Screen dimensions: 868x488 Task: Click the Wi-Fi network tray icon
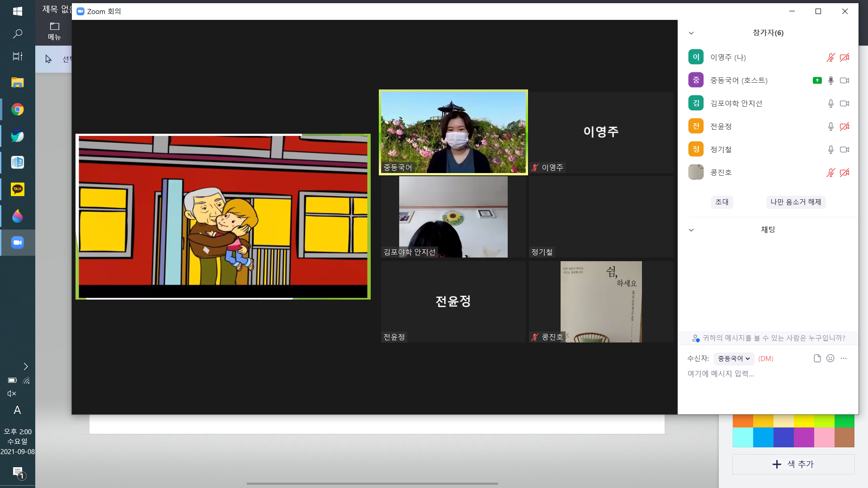(x=26, y=380)
